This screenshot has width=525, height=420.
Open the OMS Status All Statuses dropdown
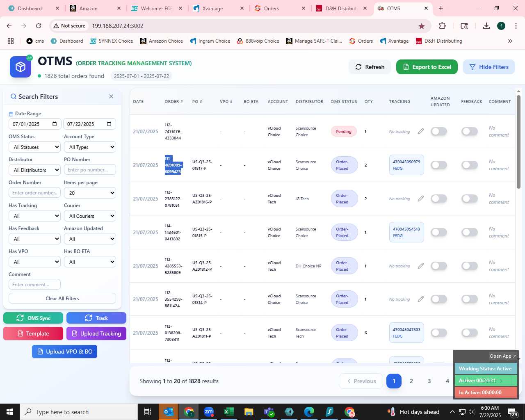pos(34,147)
